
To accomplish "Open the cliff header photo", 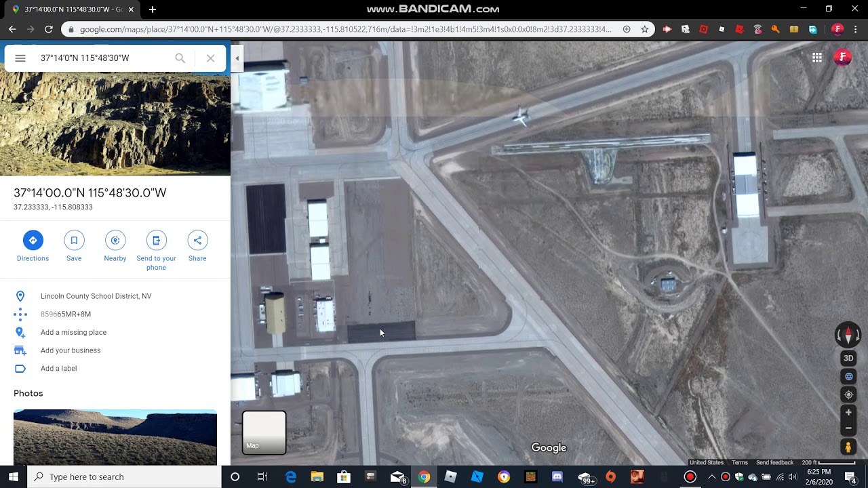I will click(115, 124).
